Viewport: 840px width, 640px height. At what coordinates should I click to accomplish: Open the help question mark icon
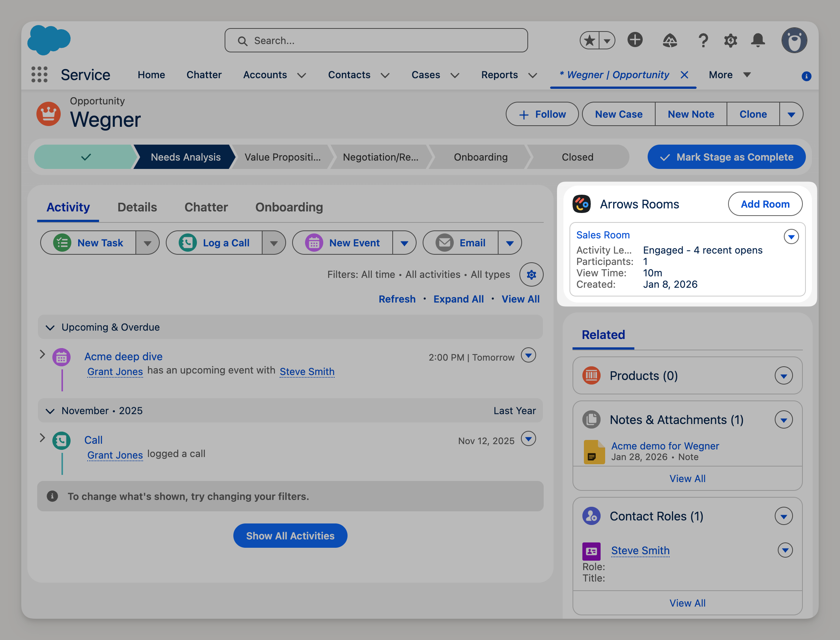703,40
